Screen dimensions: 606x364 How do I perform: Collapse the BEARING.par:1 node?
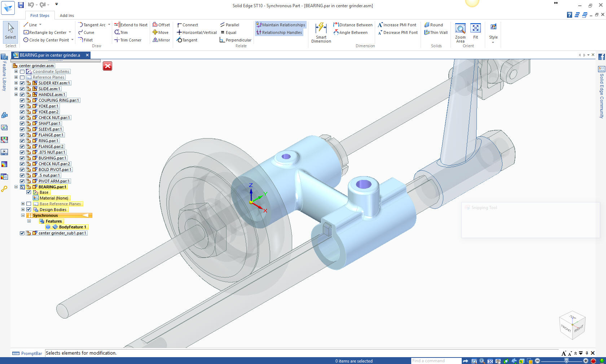(16, 187)
